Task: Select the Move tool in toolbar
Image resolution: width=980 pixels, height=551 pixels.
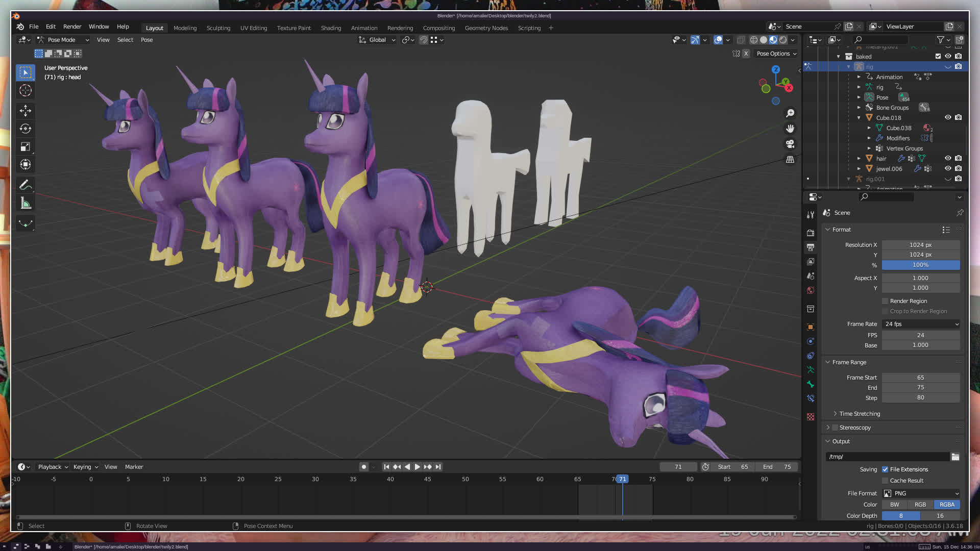Action: [26, 111]
